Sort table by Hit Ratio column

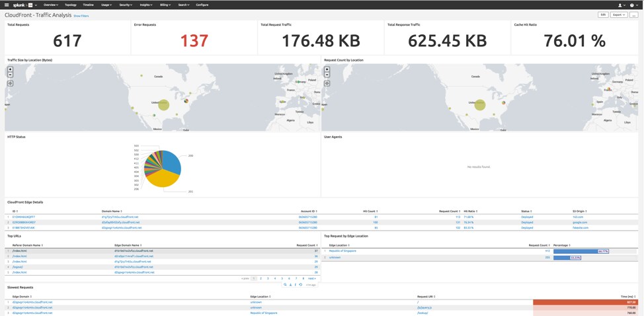pos(469,211)
